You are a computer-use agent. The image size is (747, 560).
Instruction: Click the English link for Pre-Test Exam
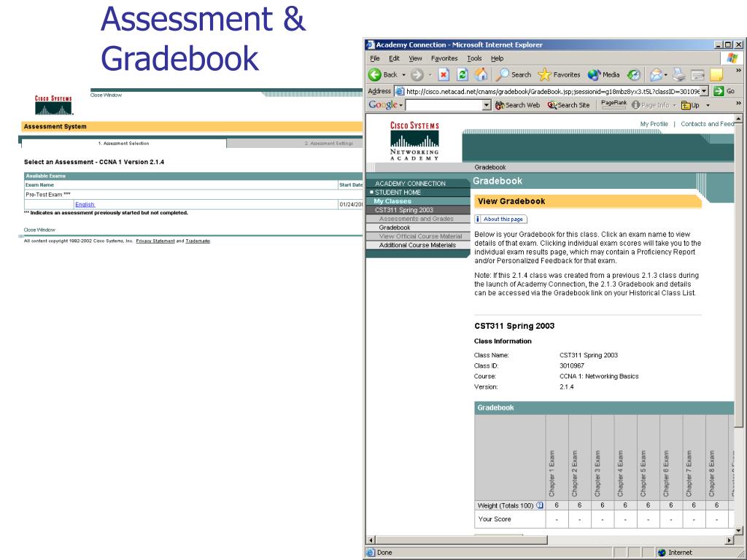click(x=85, y=205)
